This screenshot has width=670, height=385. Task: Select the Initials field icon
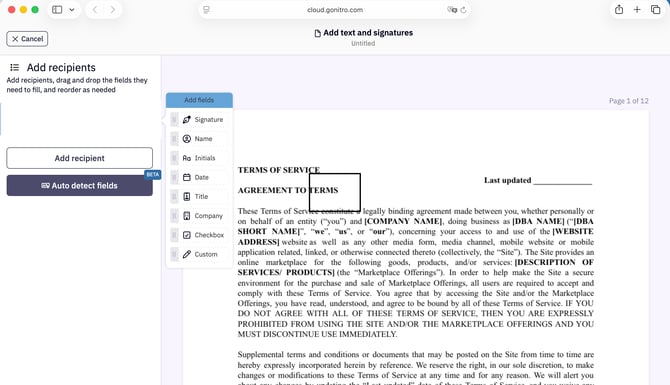[x=187, y=158]
